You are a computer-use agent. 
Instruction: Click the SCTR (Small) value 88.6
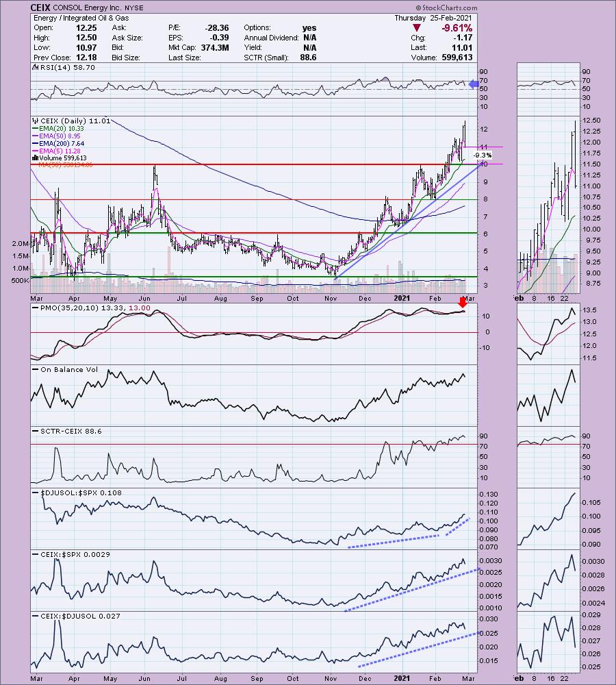[308, 58]
